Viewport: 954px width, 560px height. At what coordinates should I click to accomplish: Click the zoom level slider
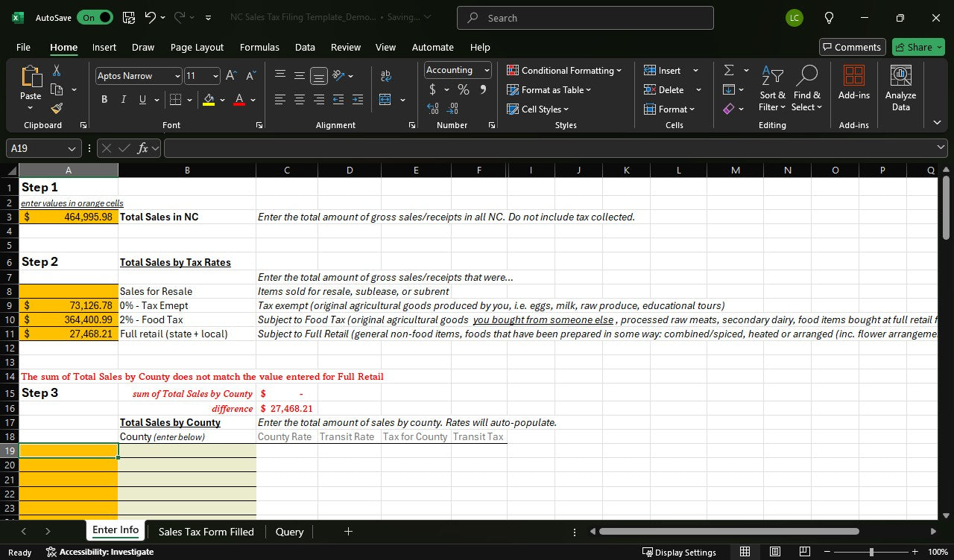tap(871, 552)
